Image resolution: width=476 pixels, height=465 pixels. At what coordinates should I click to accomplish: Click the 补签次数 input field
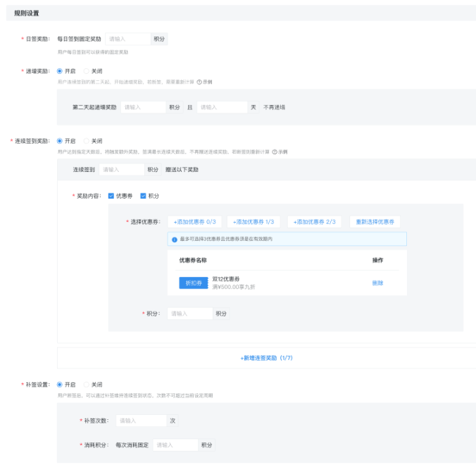pos(141,421)
